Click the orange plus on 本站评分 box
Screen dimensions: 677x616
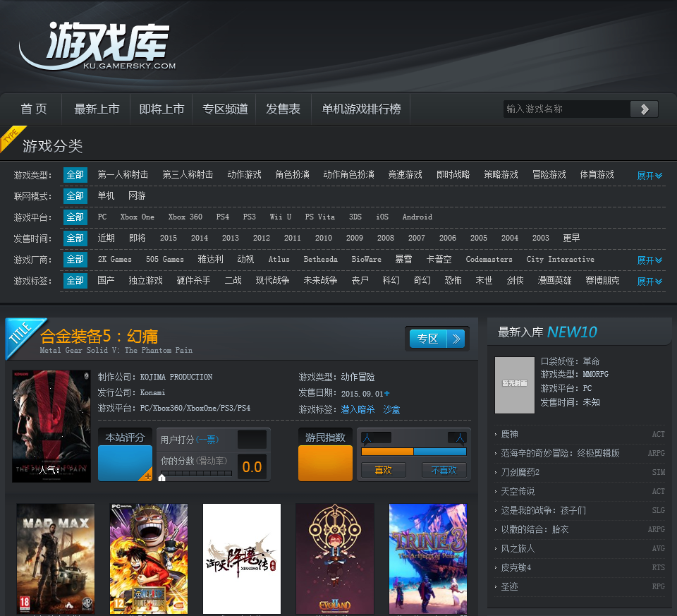coord(147,476)
